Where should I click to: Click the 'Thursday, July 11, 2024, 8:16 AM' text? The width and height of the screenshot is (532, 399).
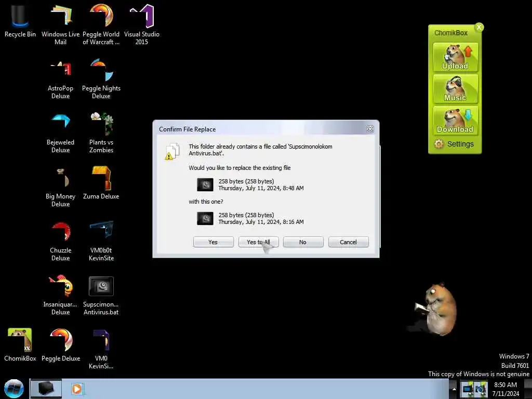261,222
